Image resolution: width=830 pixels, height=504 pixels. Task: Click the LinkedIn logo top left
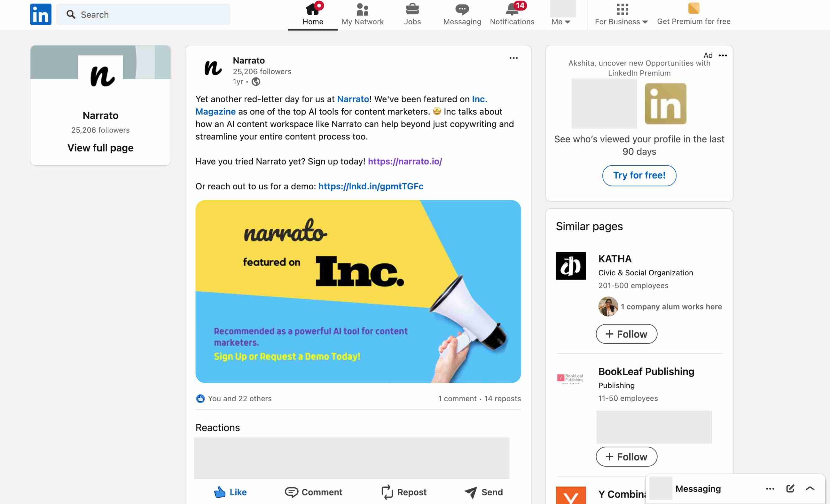[40, 14]
